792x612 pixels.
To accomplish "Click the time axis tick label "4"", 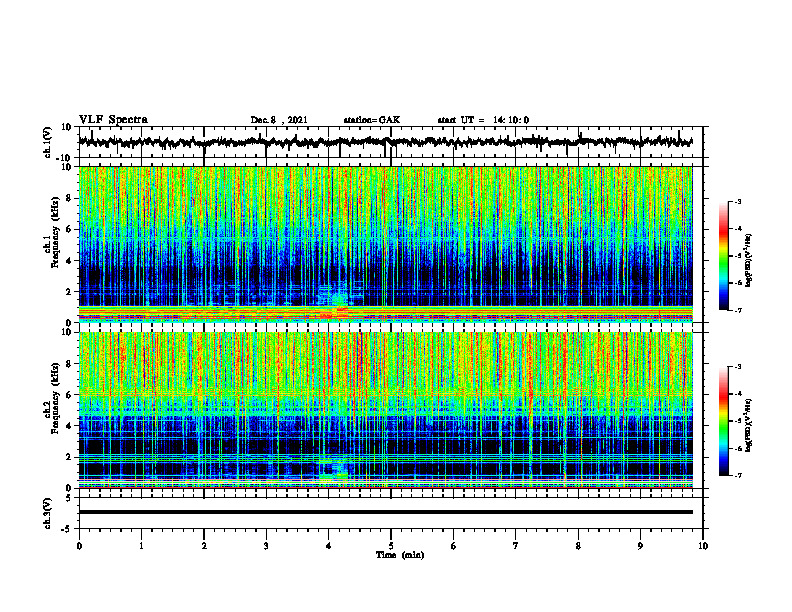I will [x=329, y=546].
